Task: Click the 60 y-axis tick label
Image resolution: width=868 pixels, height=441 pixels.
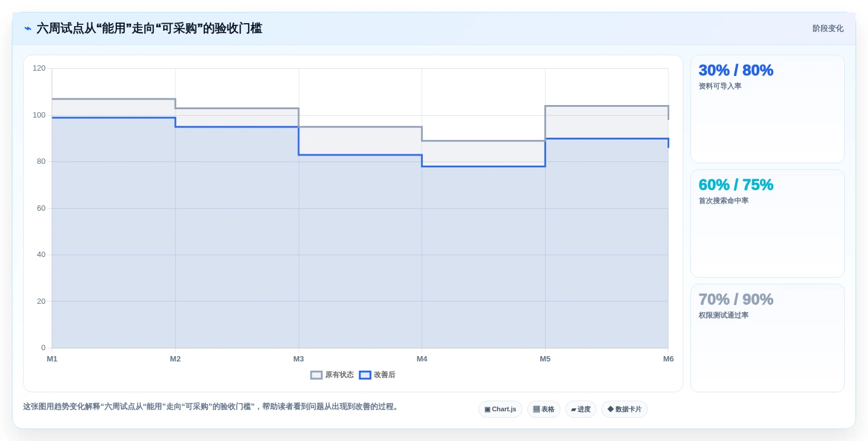Action: pos(41,208)
